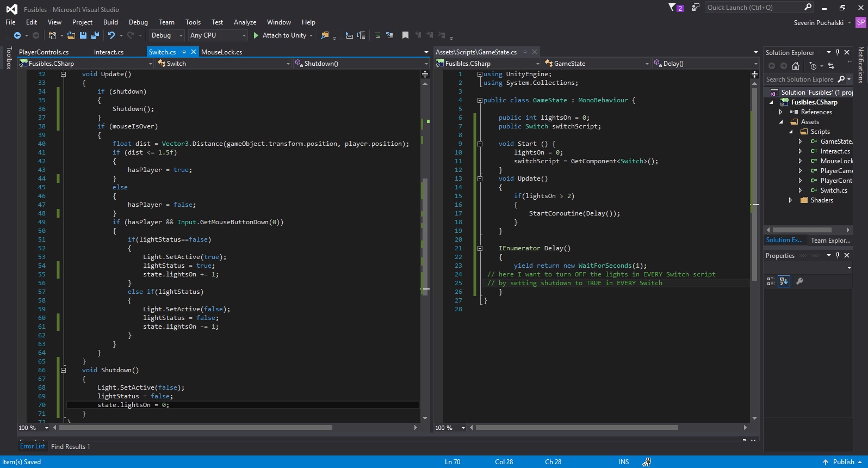Toggle pin on the Switch.cs tab
868x468 pixels.
[x=184, y=52]
